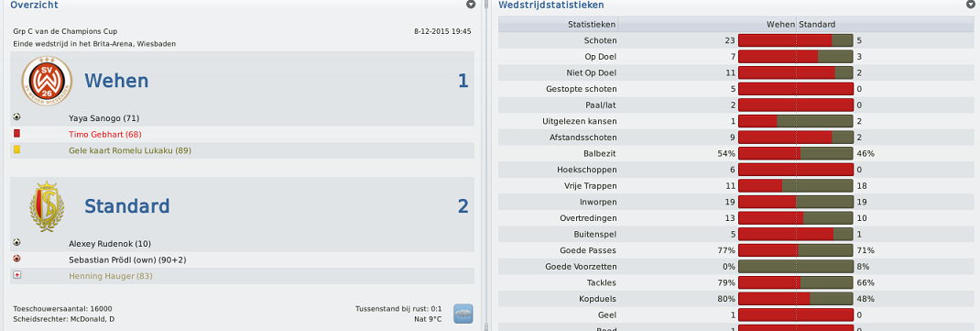Click the divider handle between the two panels
This screenshot has height=331, width=980.
tap(486, 165)
